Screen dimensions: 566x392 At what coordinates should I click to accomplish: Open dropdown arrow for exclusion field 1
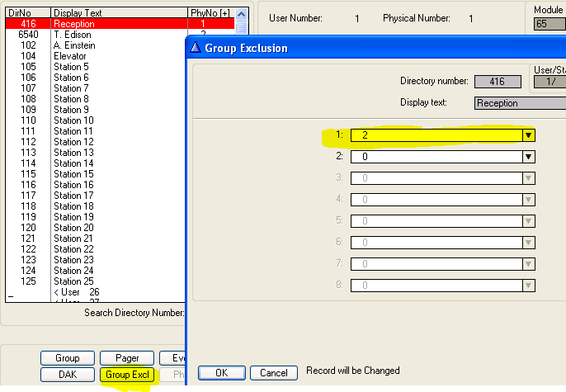(528, 135)
